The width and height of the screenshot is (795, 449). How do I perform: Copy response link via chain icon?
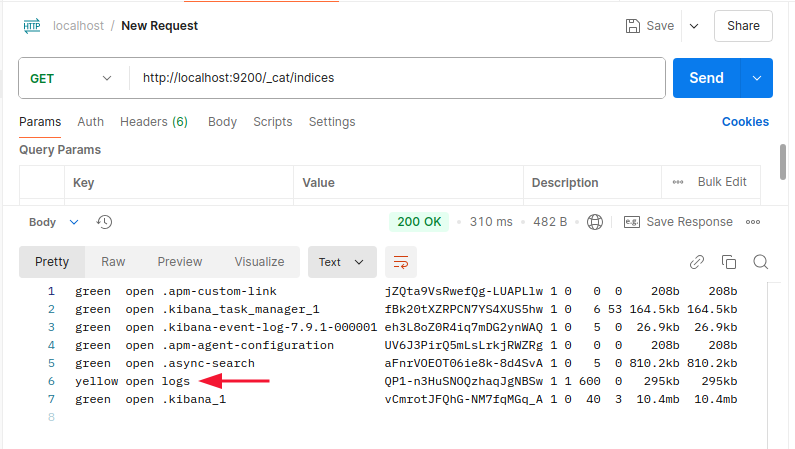pyautogui.click(x=697, y=262)
